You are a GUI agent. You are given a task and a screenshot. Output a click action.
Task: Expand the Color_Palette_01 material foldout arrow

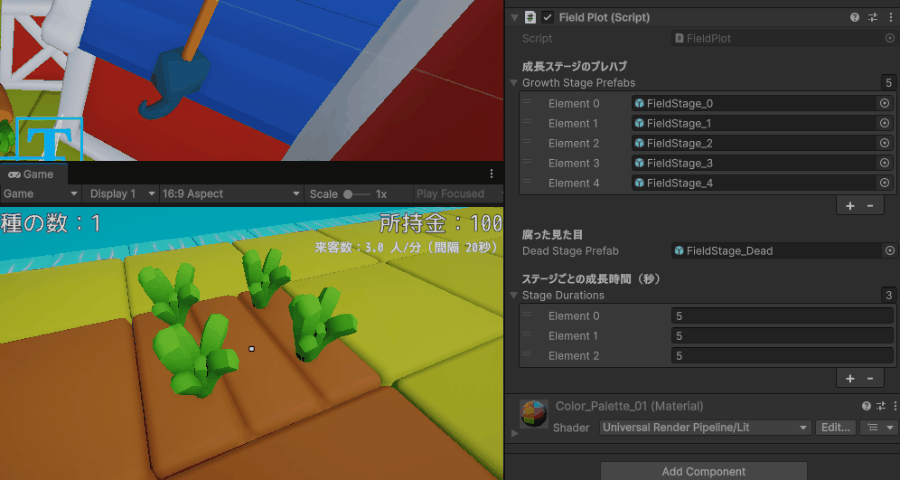pyautogui.click(x=515, y=433)
